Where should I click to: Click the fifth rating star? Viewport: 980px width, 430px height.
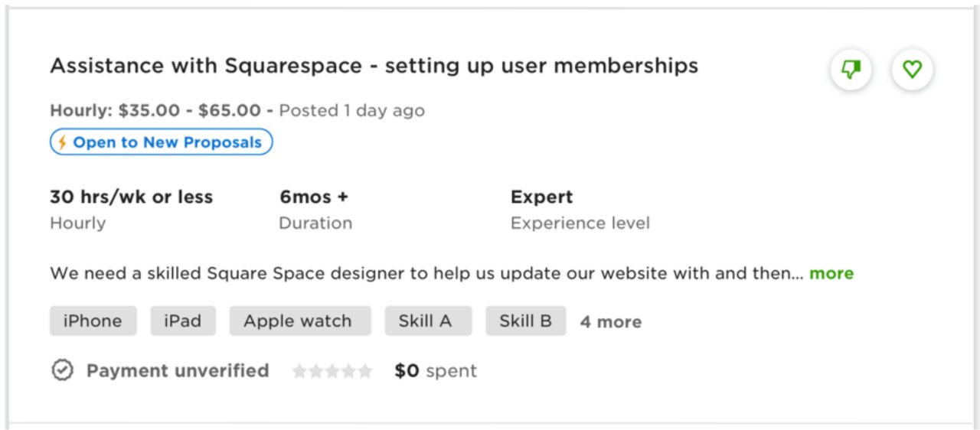click(x=365, y=371)
